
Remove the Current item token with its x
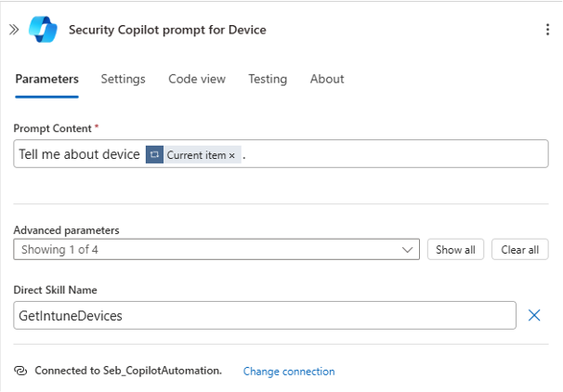232,155
